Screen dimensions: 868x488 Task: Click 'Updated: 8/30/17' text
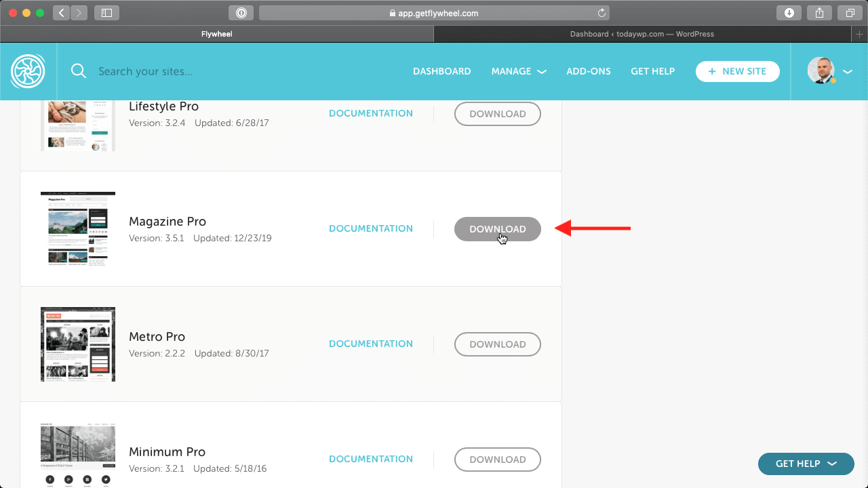click(x=232, y=354)
